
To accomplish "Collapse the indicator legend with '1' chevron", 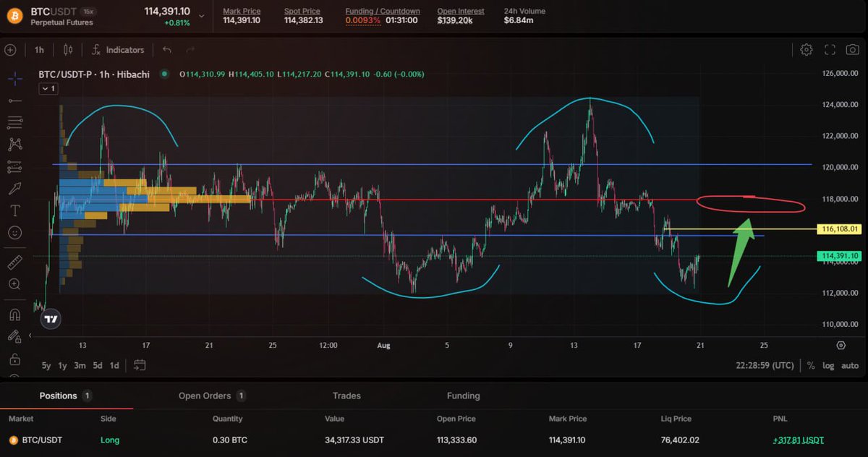I will [48, 88].
